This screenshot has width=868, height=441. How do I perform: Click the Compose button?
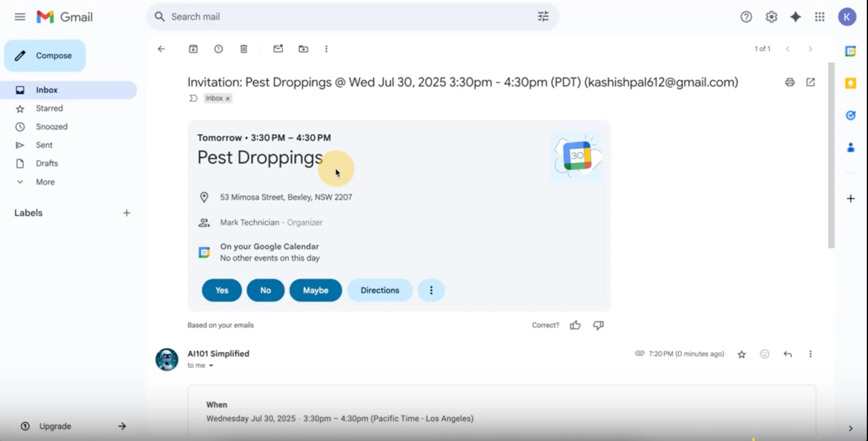(x=45, y=55)
